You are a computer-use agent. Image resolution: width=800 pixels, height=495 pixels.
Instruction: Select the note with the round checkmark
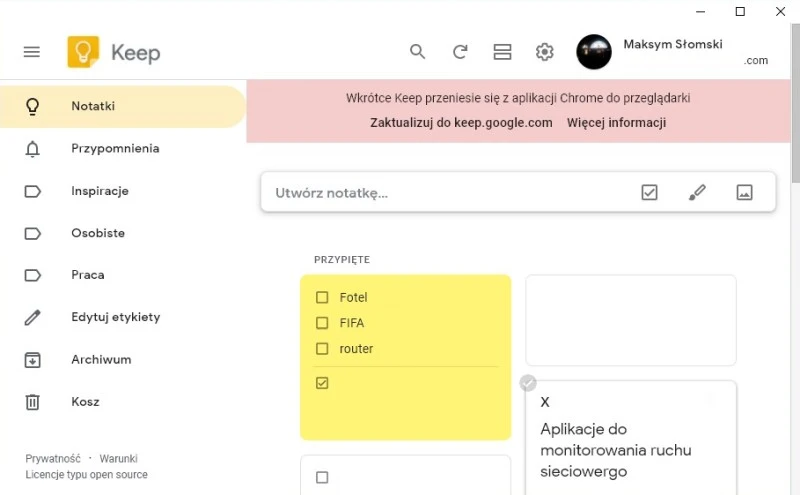[528, 383]
